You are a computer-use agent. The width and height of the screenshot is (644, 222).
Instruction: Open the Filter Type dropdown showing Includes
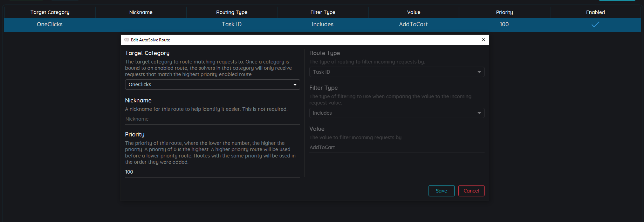coord(397,113)
